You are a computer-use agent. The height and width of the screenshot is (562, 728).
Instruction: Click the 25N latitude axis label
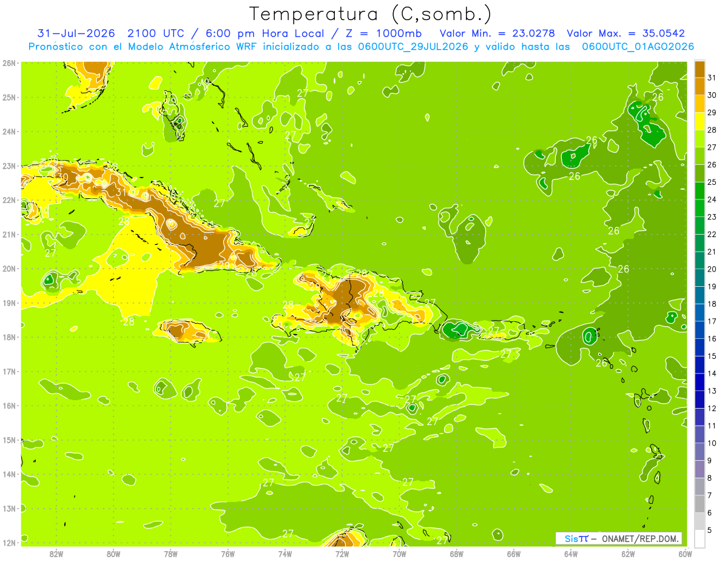8,97
